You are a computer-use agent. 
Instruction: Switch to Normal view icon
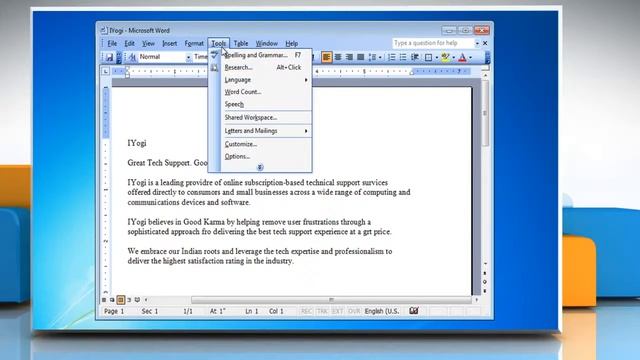coord(104,300)
